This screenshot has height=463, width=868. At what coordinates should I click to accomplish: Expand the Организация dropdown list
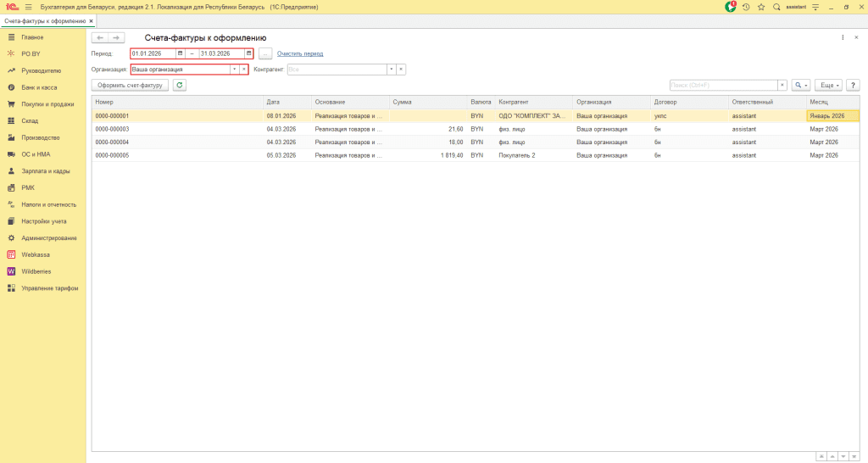(x=233, y=70)
